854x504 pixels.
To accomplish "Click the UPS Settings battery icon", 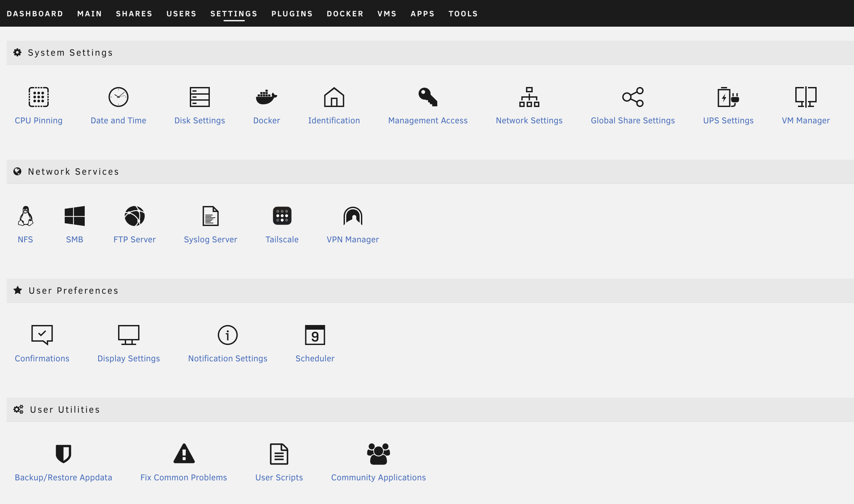I will (x=728, y=97).
